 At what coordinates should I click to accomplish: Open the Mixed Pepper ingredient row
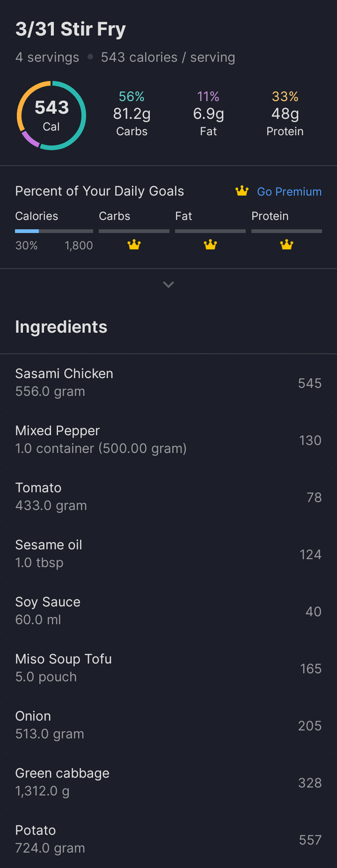point(168,440)
